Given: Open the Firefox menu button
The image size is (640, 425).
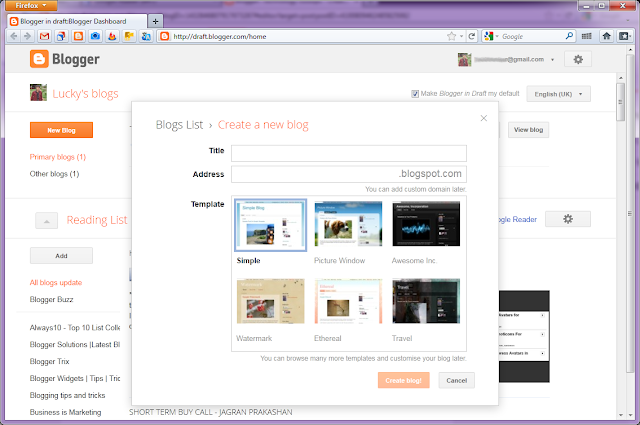Looking at the screenshot, I should [x=31, y=5].
